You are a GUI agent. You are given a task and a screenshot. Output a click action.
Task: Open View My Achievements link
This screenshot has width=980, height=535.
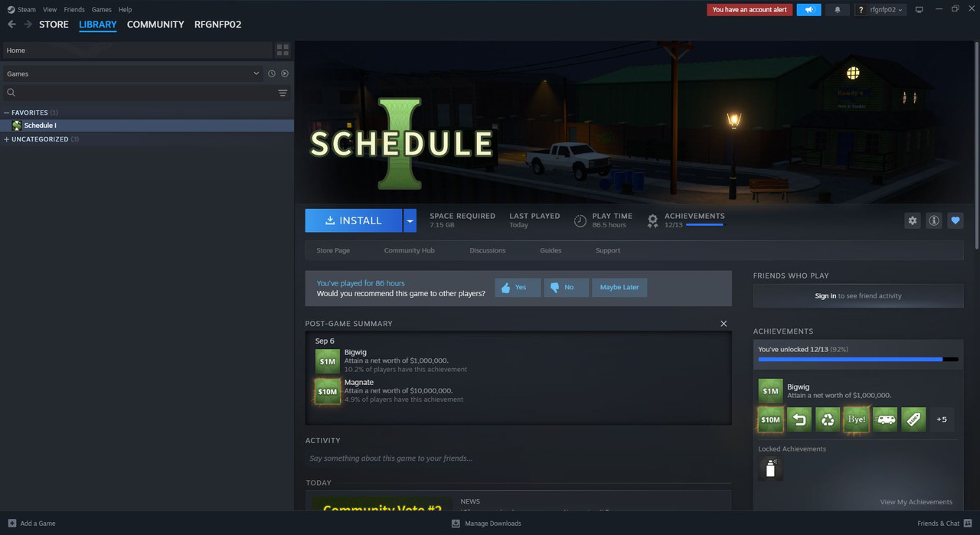(x=916, y=502)
